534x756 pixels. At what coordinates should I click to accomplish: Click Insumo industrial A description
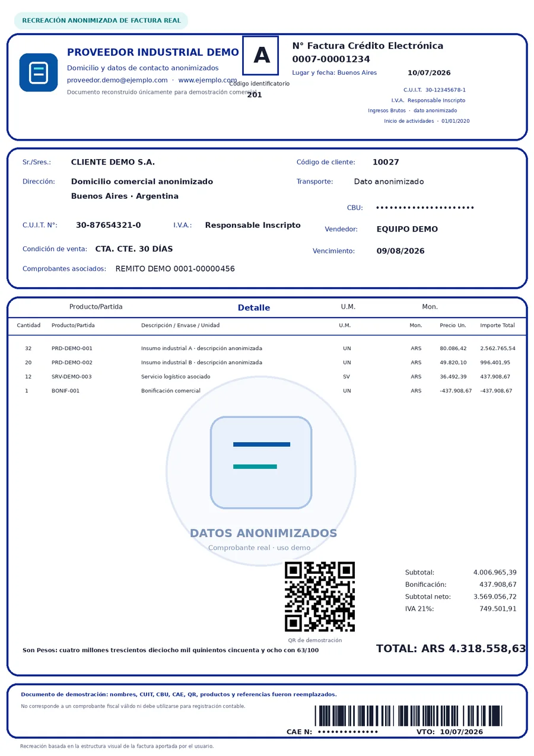click(202, 348)
